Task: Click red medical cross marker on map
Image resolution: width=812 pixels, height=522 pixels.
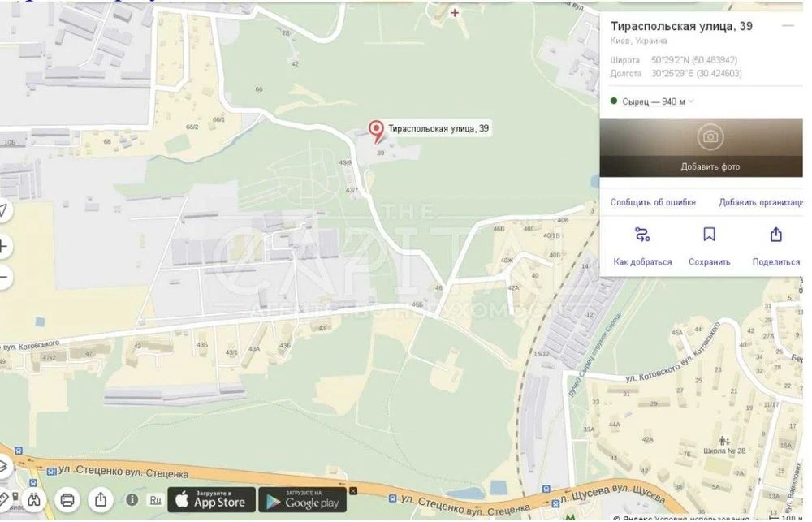Action: [454, 12]
